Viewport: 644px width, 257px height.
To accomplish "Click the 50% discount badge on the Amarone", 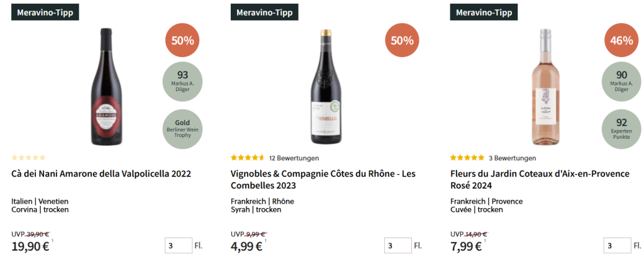I will (182, 40).
